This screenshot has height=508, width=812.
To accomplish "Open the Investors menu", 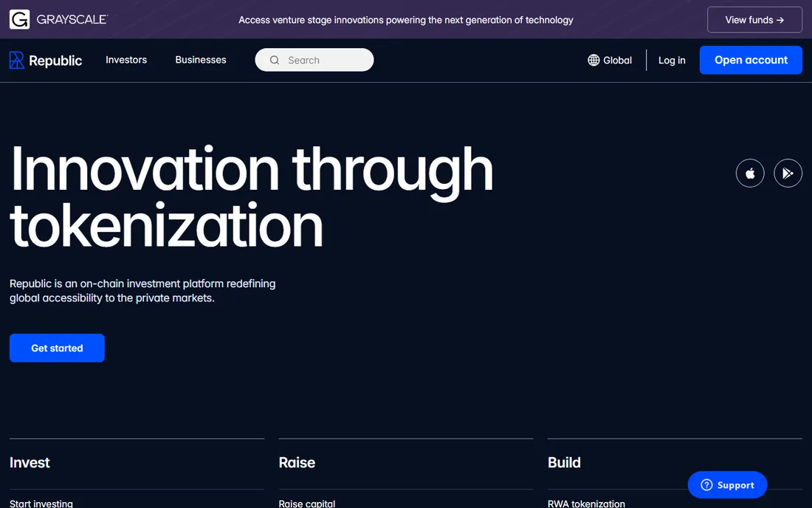I will click(x=126, y=60).
